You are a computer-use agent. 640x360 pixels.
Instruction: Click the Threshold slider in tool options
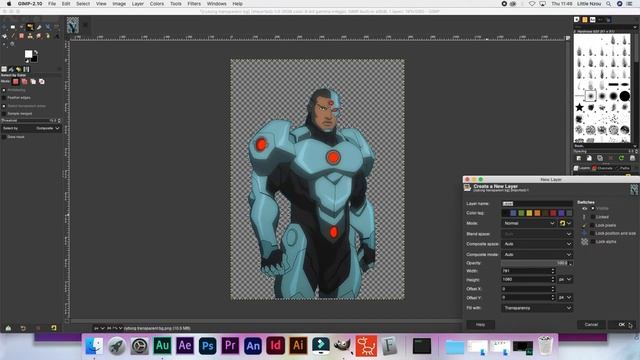click(x=31, y=121)
